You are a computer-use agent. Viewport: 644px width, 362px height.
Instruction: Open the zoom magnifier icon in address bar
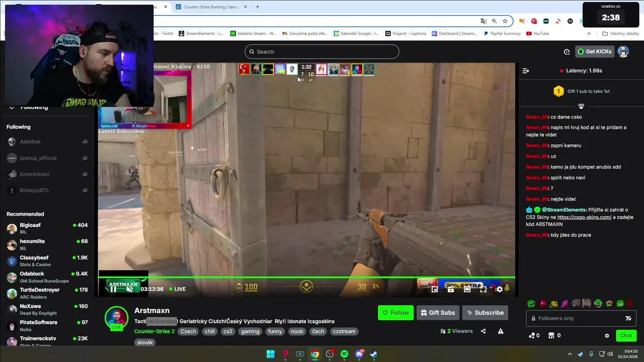(x=494, y=21)
